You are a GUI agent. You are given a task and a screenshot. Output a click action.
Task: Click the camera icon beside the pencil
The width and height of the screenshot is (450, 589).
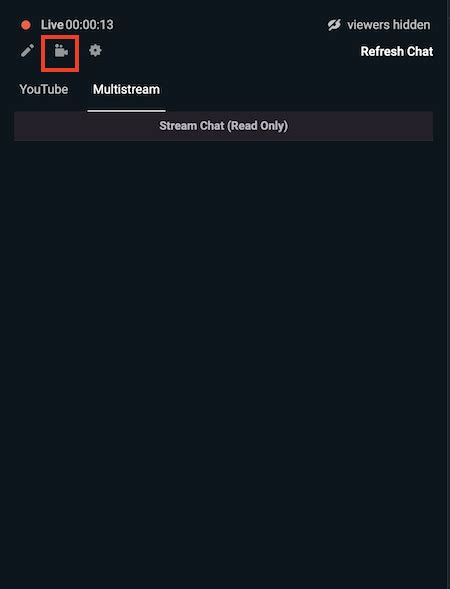coord(61,51)
